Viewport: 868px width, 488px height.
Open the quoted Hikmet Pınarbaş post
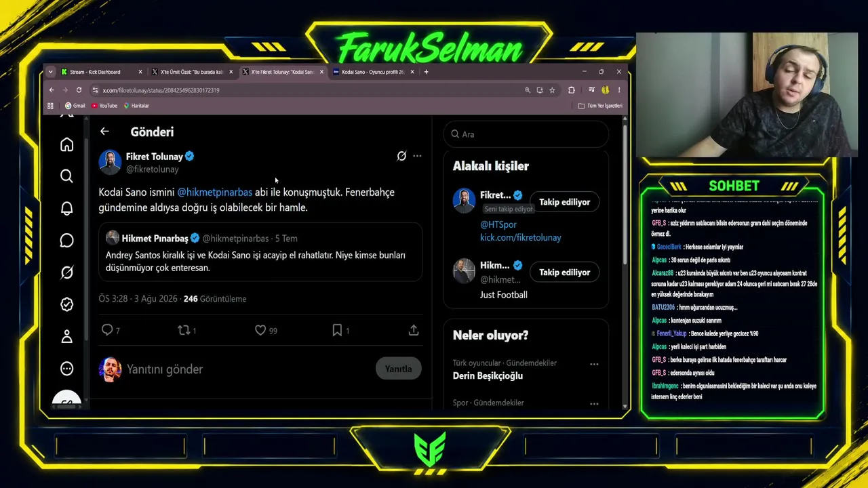pyautogui.click(x=260, y=251)
